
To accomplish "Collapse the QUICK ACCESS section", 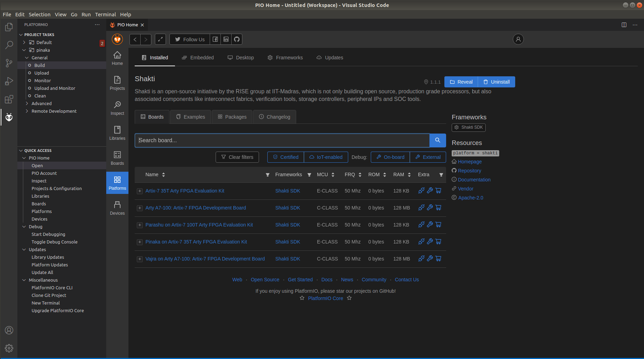I will click(x=21, y=151).
